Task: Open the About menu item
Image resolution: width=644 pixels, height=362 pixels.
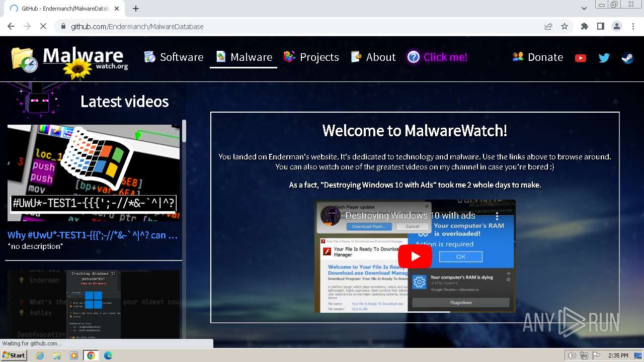Action: point(373,57)
